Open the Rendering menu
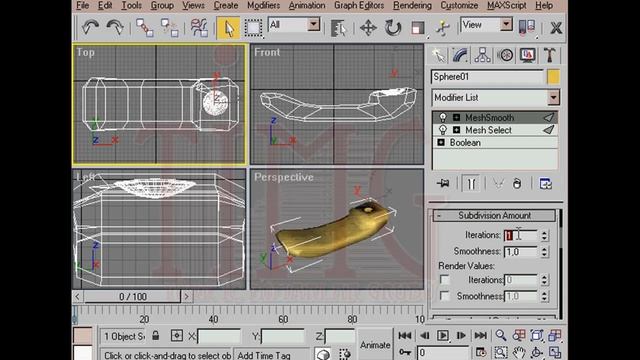Image resolution: width=640 pixels, height=360 pixels. tap(412, 6)
